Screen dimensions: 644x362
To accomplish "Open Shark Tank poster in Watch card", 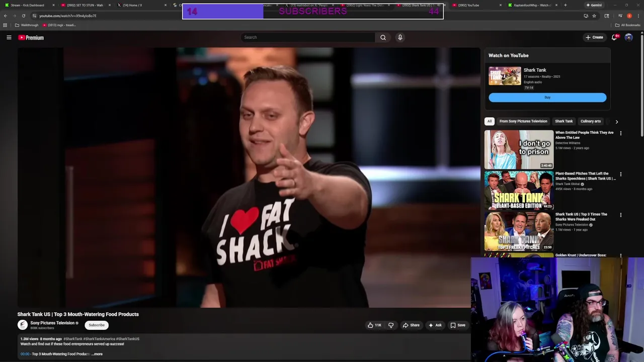I will [505, 76].
